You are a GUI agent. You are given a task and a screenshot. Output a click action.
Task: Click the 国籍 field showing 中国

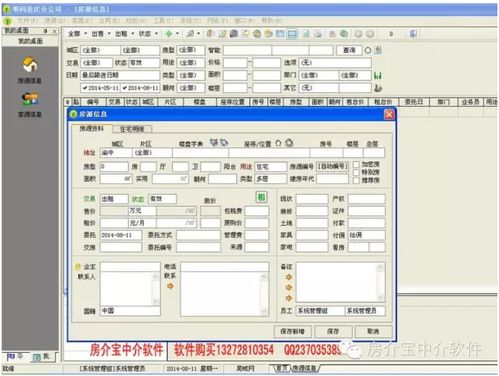(130, 311)
